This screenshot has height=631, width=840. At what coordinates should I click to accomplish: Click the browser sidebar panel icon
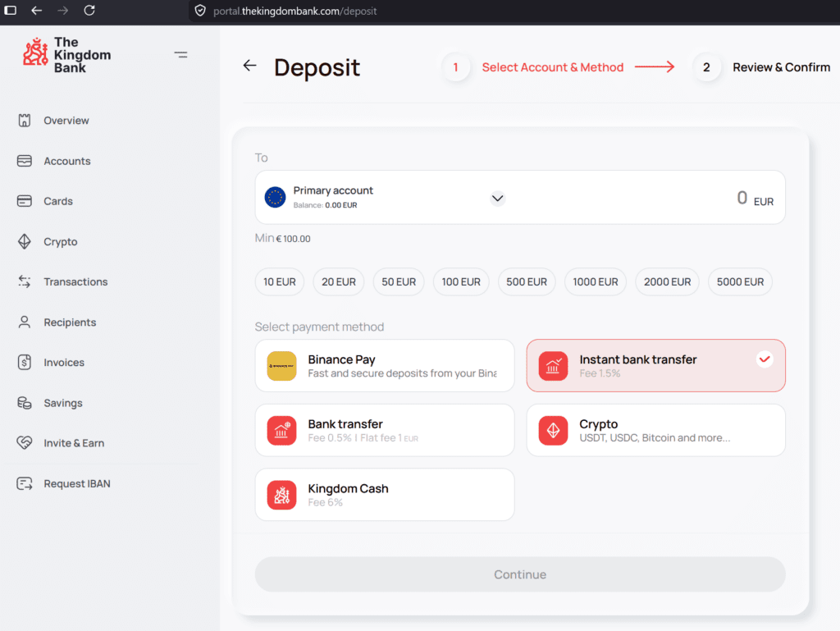coord(10,10)
